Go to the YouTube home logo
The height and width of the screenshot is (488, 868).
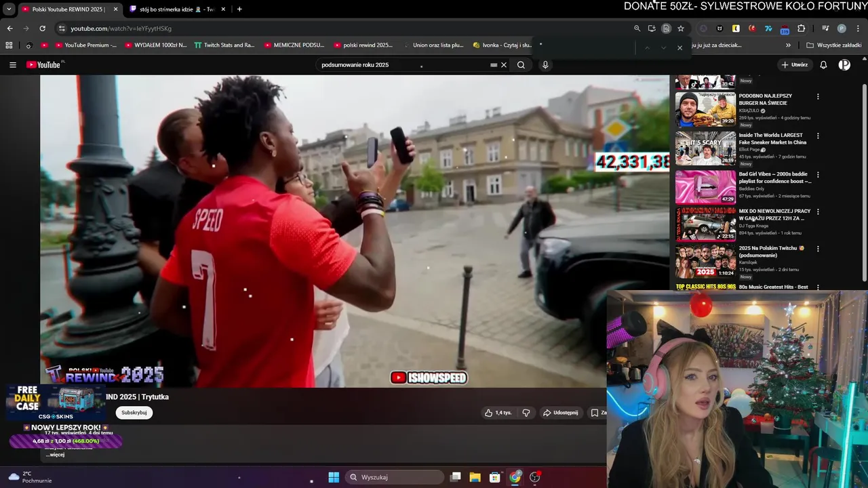pyautogui.click(x=45, y=65)
